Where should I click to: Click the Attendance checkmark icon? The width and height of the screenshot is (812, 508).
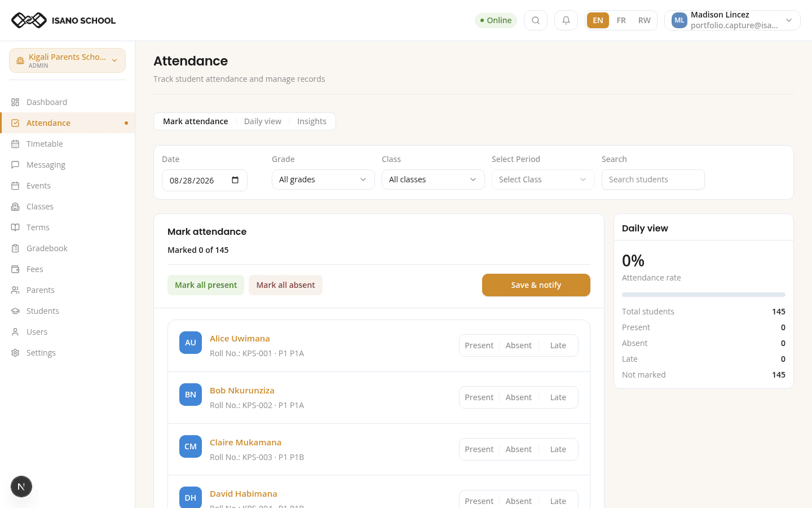point(15,123)
